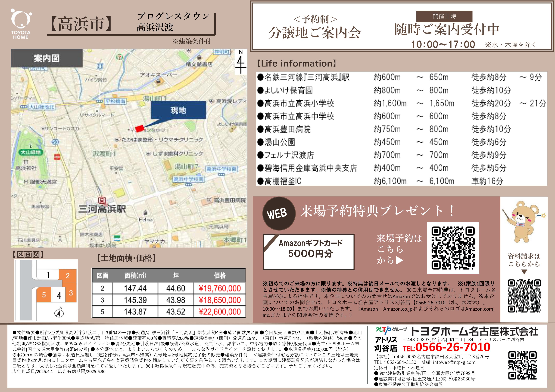Click the price ¥19,760,000
555x392 pixels.
point(219,288)
